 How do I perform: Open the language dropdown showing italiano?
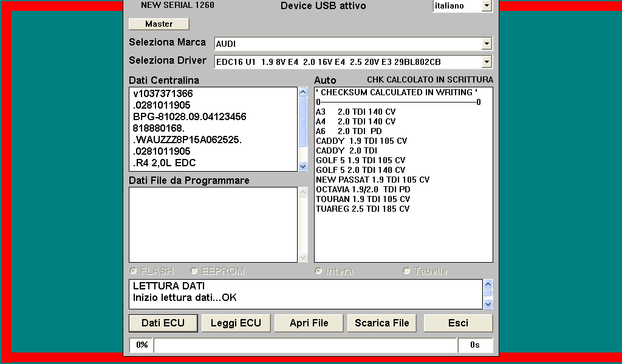486,5
